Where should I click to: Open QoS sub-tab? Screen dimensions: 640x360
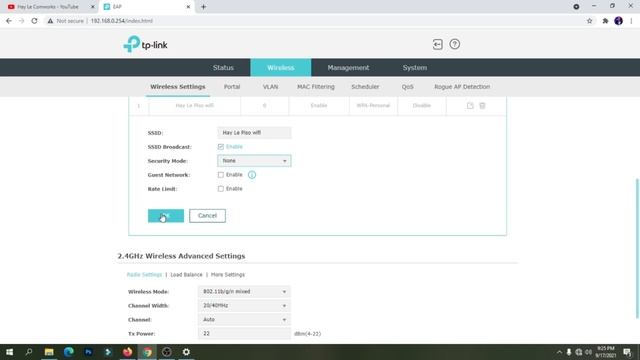coord(407,87)
